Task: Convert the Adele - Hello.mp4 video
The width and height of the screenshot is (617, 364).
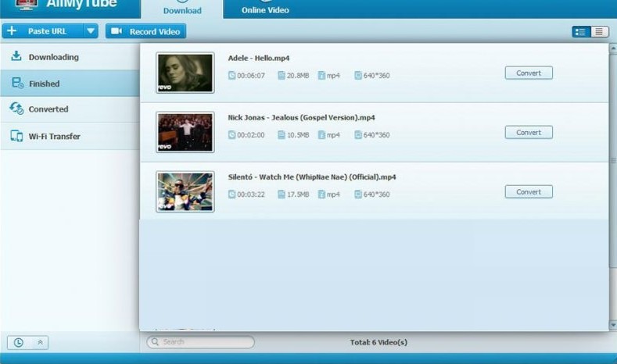Action: tap(529, 73)
